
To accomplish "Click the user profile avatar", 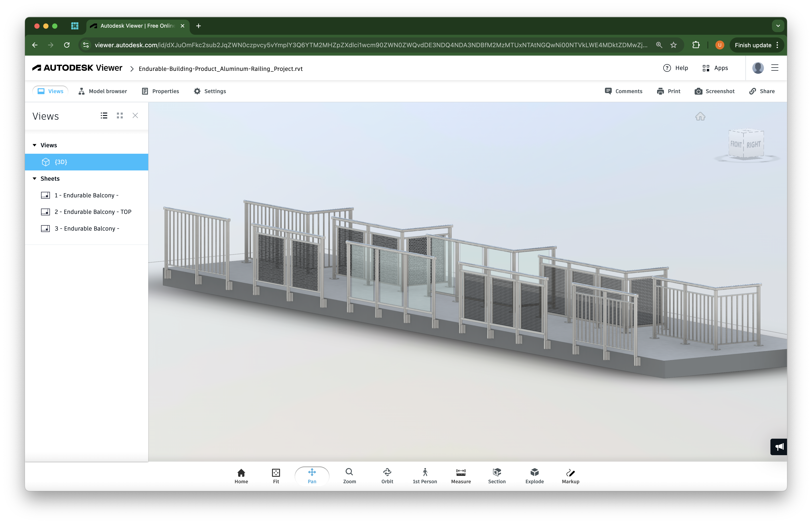I will pyautogui.click(x=758, y=68).
